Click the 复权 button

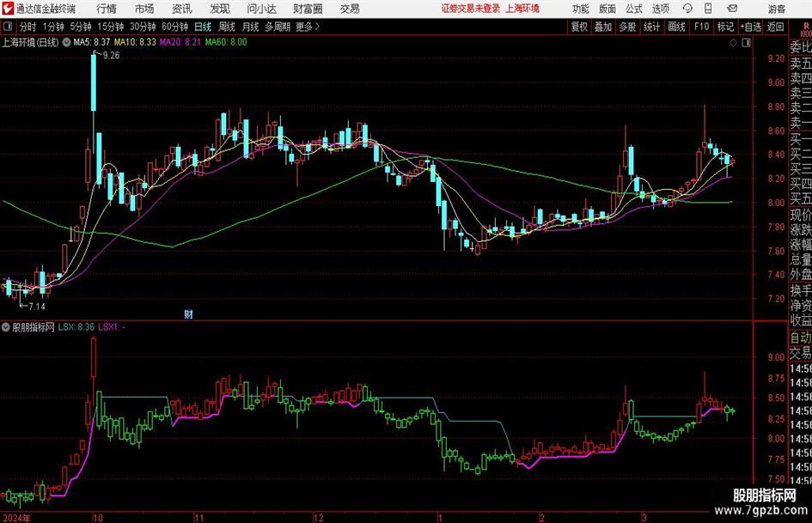(579, 27)
